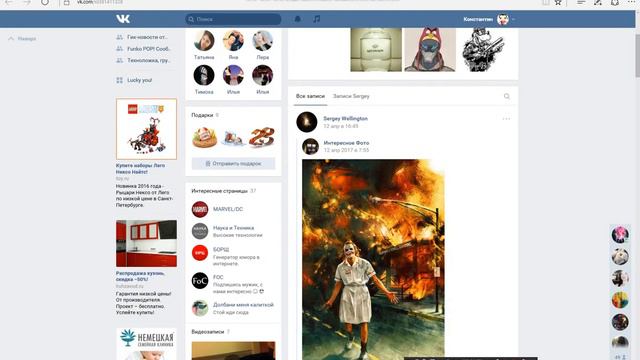Image resolution: width=640 pixels, height=360 pixels.
Task: Open the first gift cake image
Action: point(204,138)
